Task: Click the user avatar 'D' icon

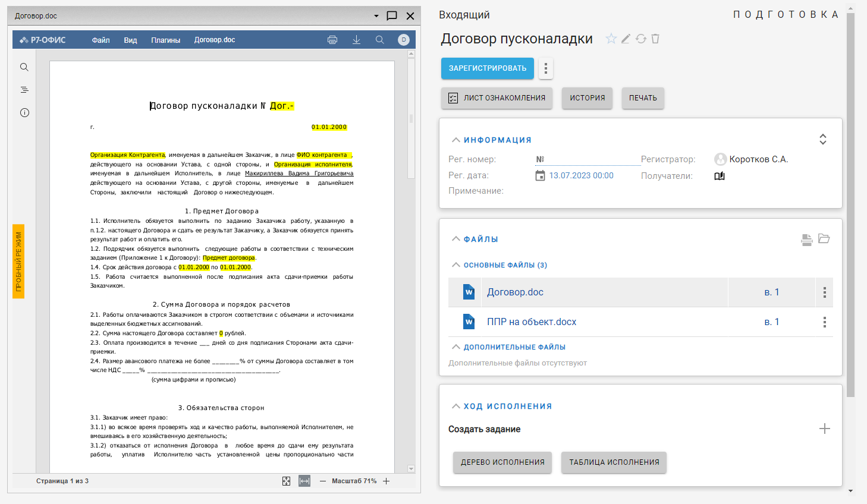Action: (x=404, y=40)
